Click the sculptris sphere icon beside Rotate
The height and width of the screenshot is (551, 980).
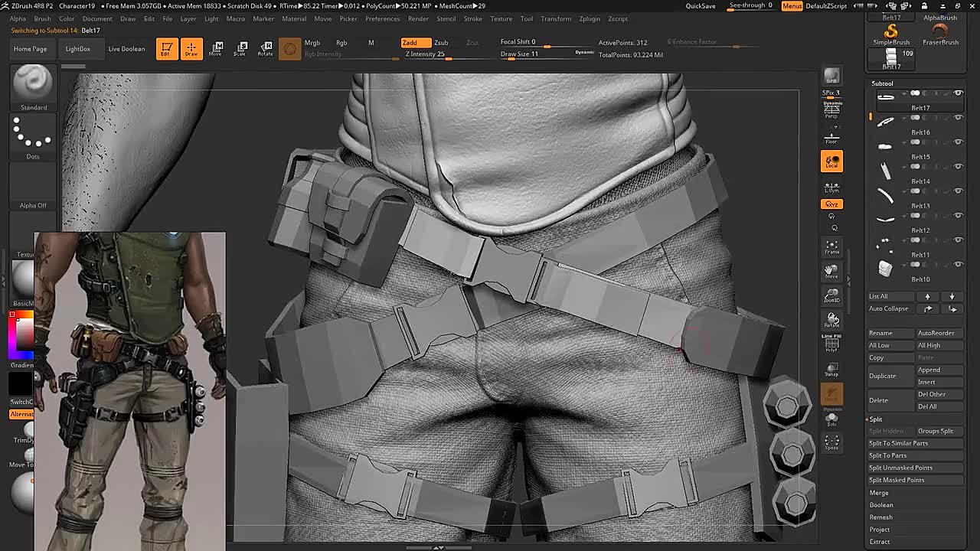point(289,49)
